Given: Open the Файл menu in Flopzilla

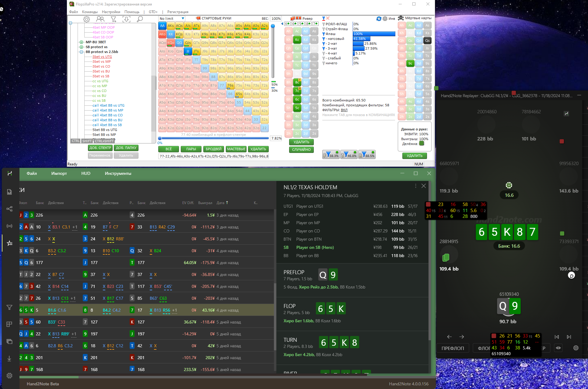Looking at the screenshot, I should (x=73, y=12).
